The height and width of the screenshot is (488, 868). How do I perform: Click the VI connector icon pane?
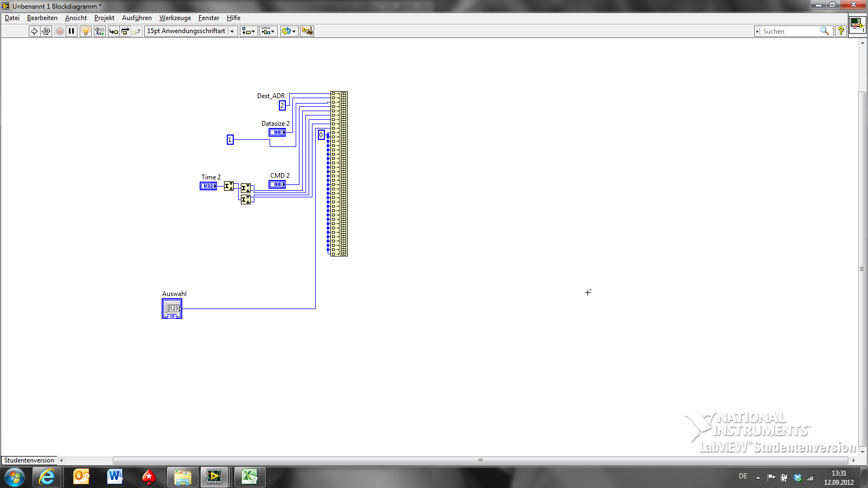tap(857, 25)
